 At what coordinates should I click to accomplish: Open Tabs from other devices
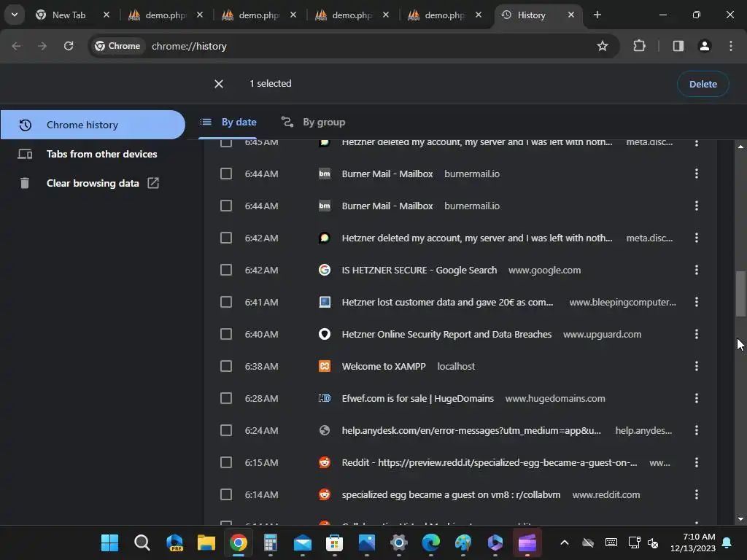93,155
